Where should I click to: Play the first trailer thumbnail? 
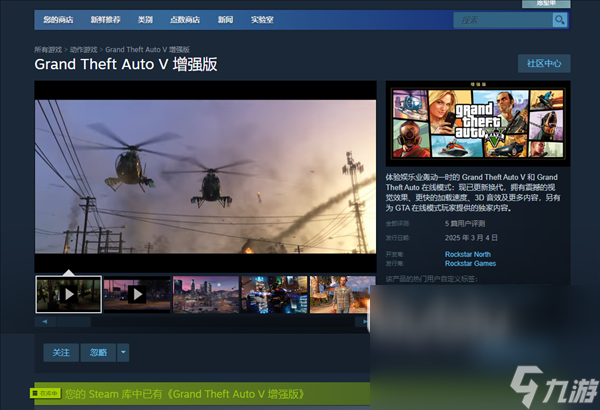68,294
